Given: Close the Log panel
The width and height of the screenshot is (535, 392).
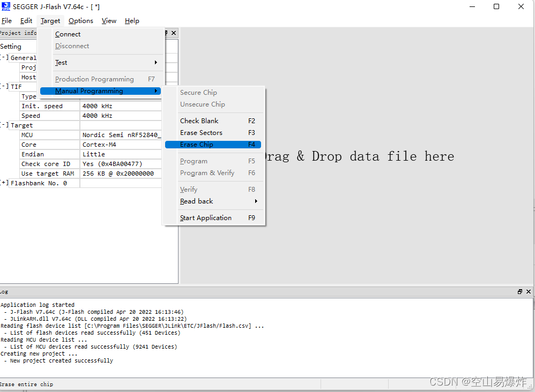Looking at the screenshot, I should click(529, 291).
